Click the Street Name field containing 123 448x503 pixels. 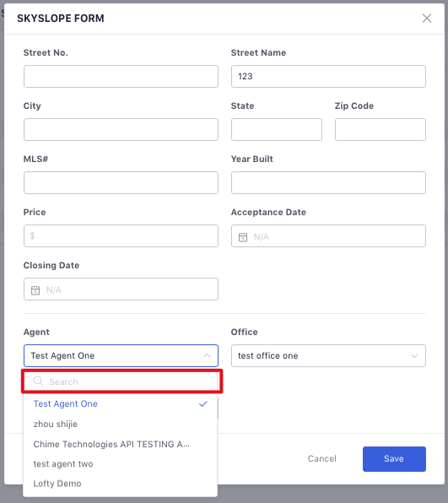coord(328,76)
